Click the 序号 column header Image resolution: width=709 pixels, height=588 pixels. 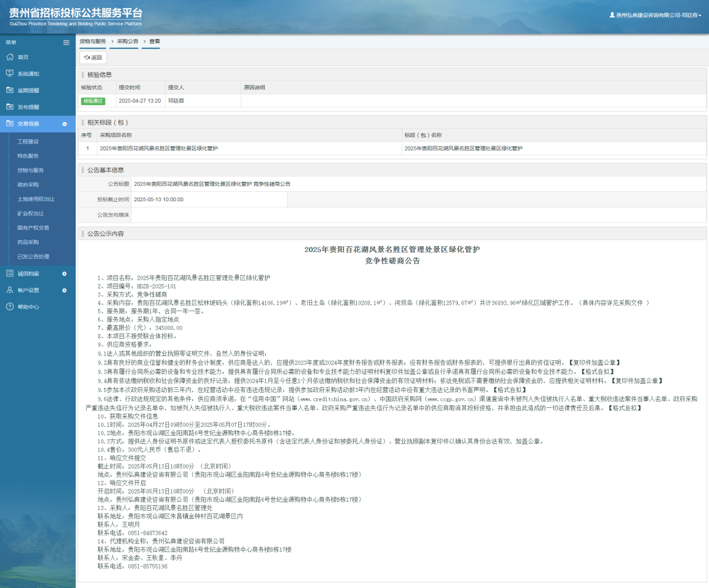(x=87, y=135)
